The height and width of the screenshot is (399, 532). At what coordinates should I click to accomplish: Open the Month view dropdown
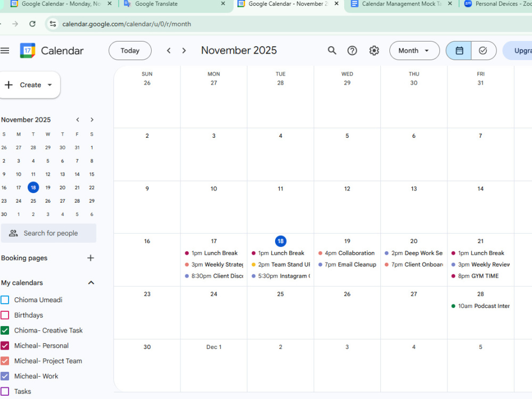414,51
